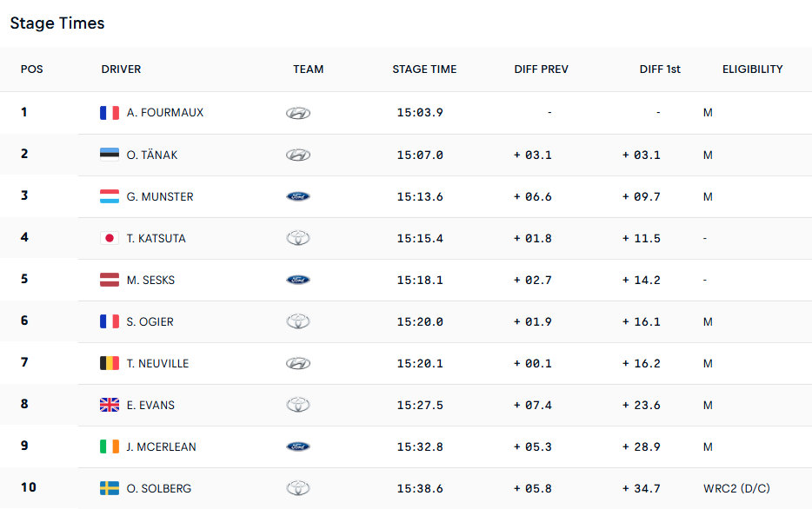Click the Ford logo in J. McErlean's row
Image resolution: width=812 pixels, height=509 pixels.
click(x=298, y=446)
